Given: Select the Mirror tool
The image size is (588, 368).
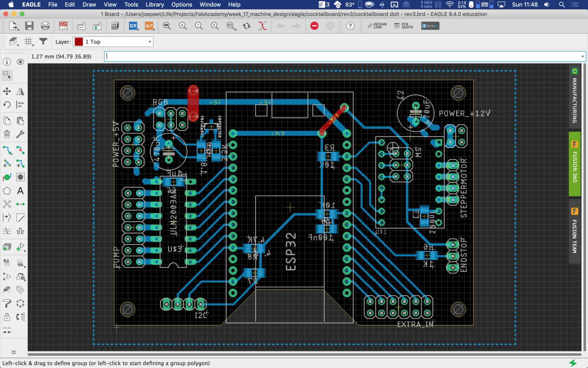Looking at the screenshot, I should 20,91.
